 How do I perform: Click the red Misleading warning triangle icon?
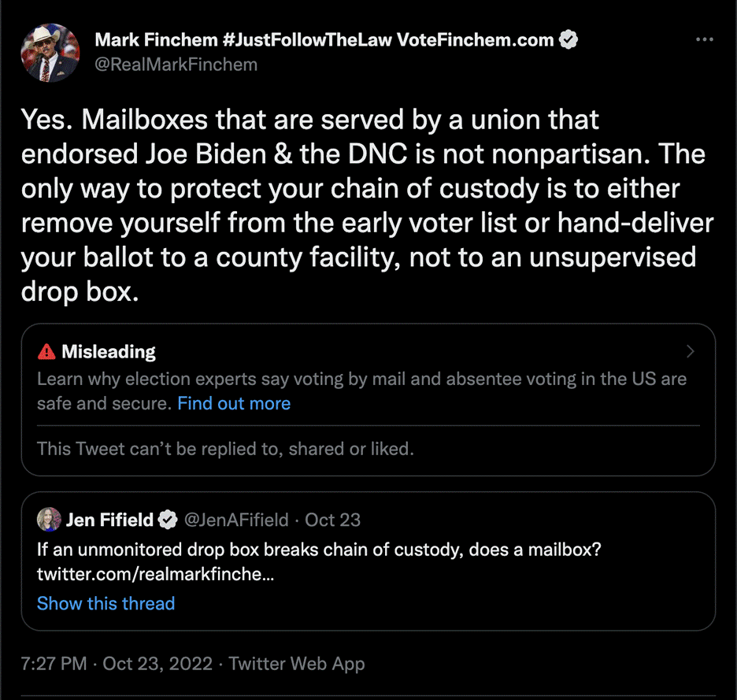[46, 352]
